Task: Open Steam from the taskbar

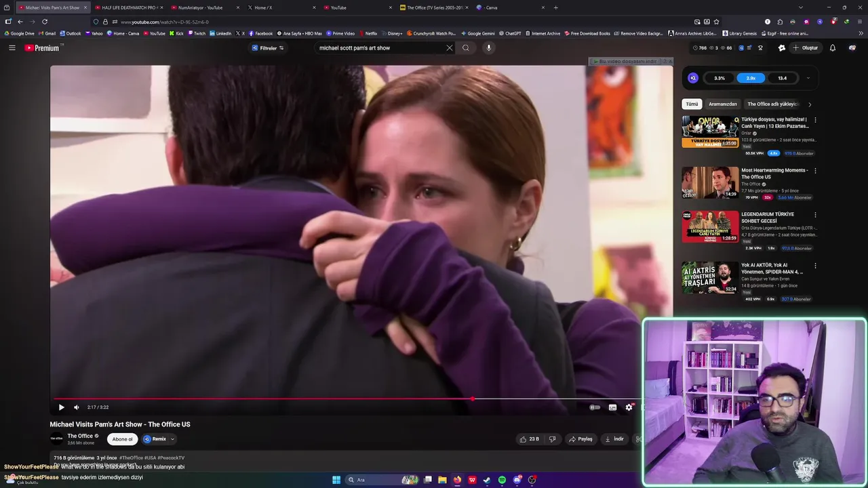Action: click(487, 480)
